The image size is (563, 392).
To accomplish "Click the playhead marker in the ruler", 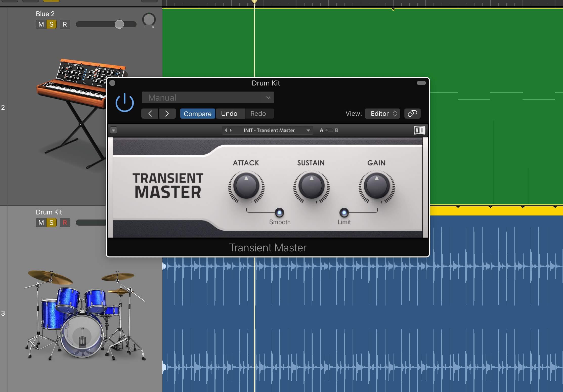I will coord(254,2).
